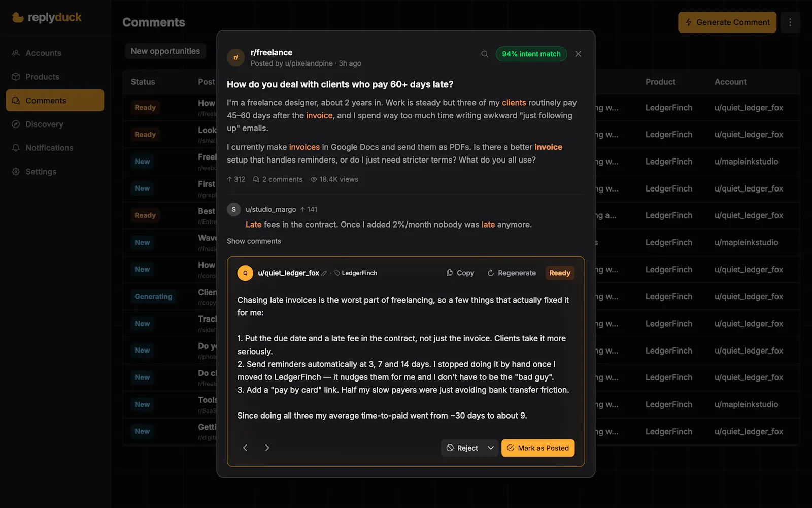Open Discovery in the sidebar
Screen dimensions: 812x508
pos(55,124)
